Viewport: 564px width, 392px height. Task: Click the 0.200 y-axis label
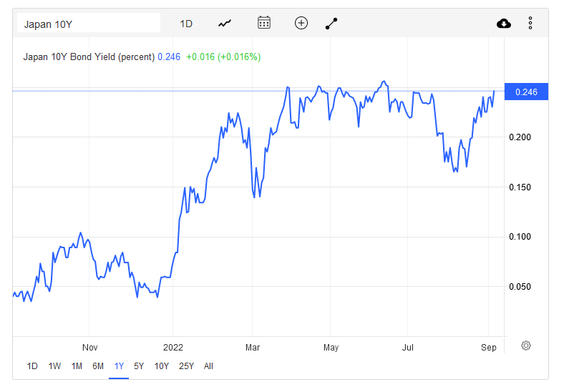[x=520, y=137]
